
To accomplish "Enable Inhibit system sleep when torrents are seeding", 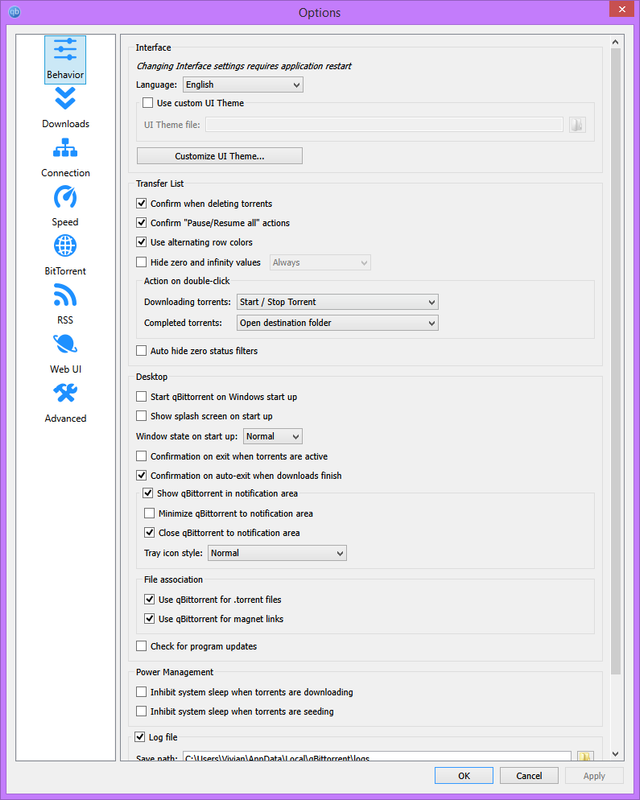I will tap(141, 712).
